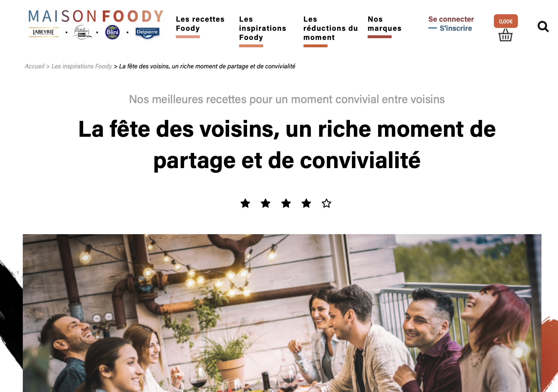Open Les réductions du moment menu

(330, 28)
